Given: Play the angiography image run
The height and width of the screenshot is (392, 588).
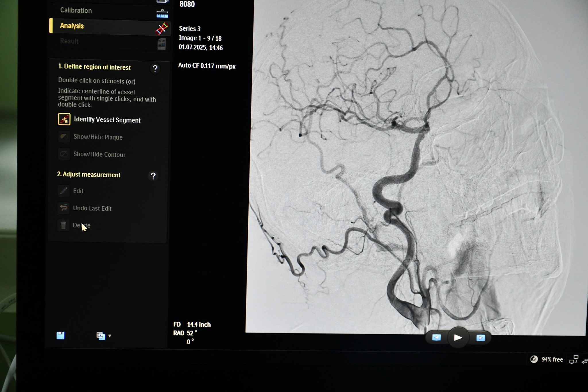Looking at the screenshot, I should 458,337.
